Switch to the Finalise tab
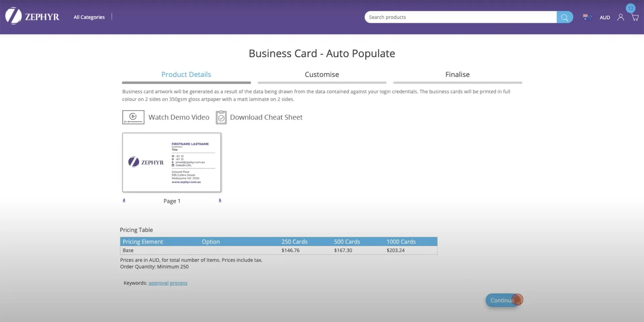The image size is (644, 322). [458, 74]
